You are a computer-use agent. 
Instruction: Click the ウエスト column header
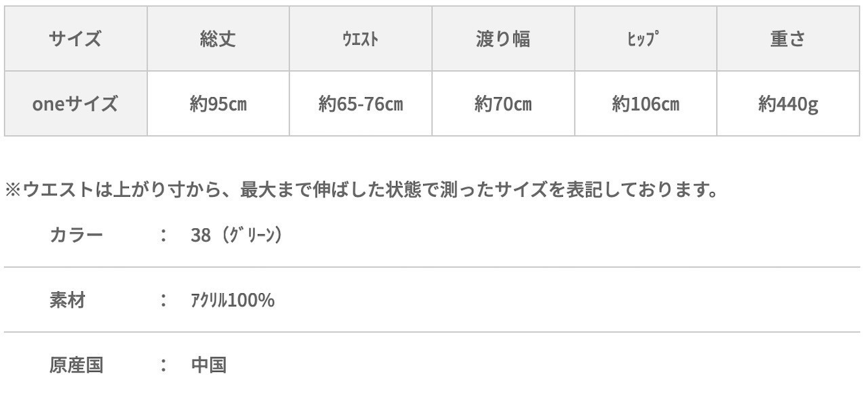click(x=360, y=39)
